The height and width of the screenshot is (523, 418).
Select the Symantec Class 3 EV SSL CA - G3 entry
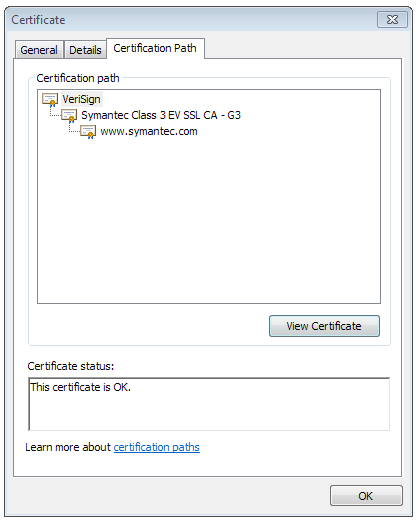[x=161, y=115]
